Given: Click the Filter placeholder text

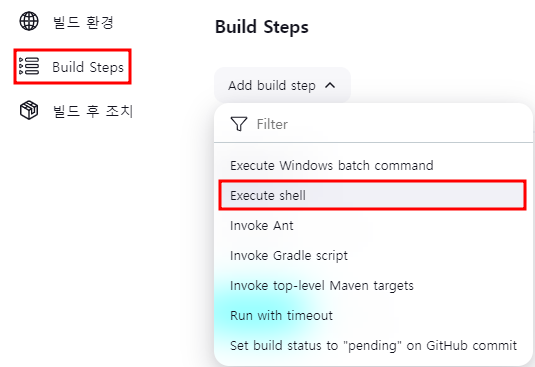Looking at the screenshot, I should (x=272, y=124).
